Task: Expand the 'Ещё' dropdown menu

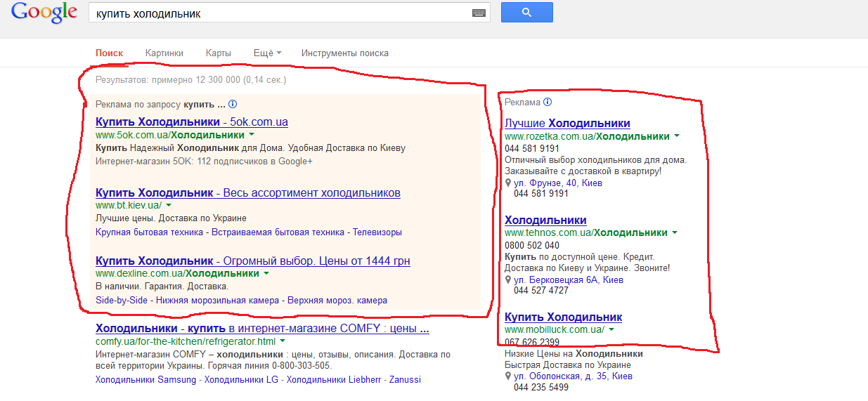Action: point(267,53)
